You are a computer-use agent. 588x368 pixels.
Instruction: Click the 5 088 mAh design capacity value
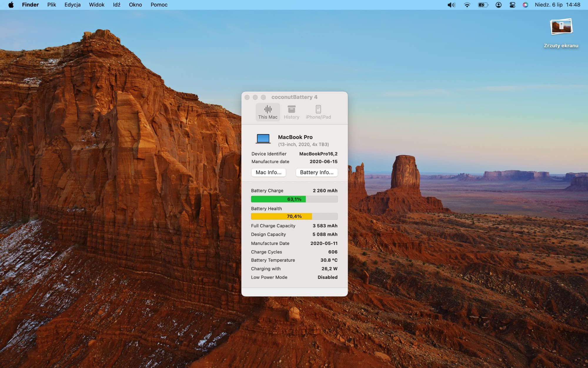tap(325, 234)
